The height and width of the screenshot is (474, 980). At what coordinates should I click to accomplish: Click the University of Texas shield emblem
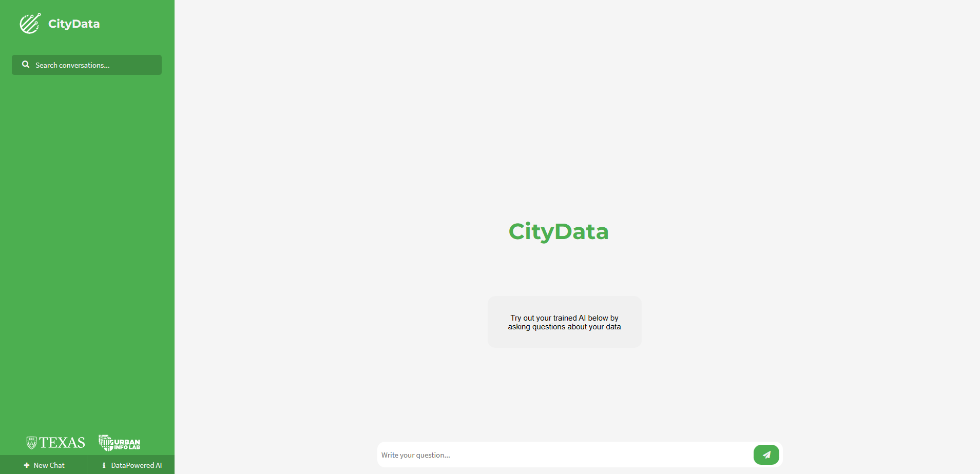[x=31, y=443]
